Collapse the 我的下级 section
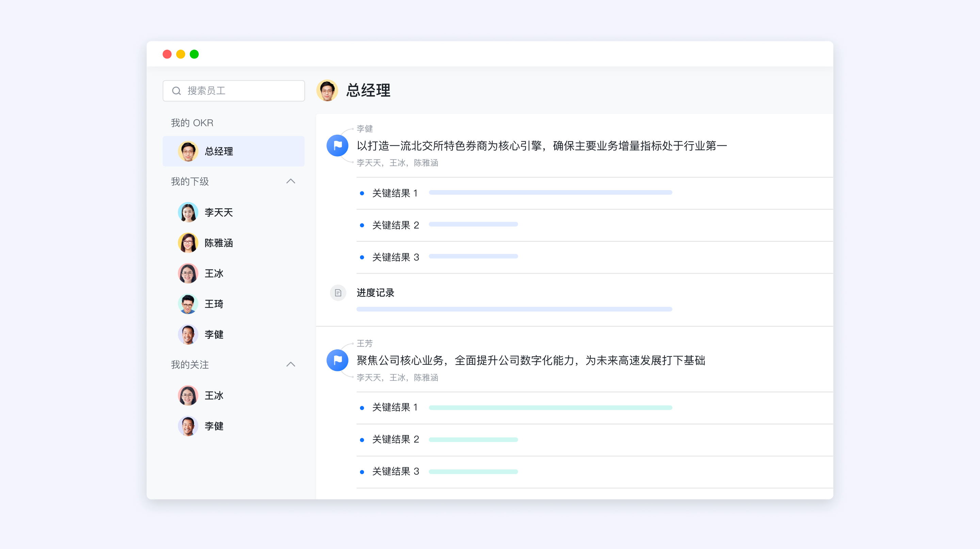 point(291,181)
